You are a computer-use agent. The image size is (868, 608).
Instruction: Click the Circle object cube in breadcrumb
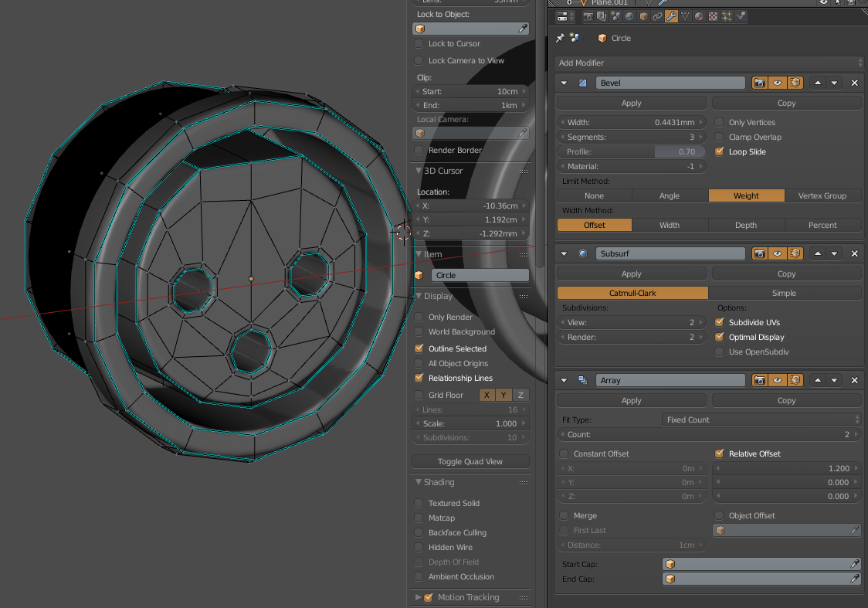click(x=602, y=38)
